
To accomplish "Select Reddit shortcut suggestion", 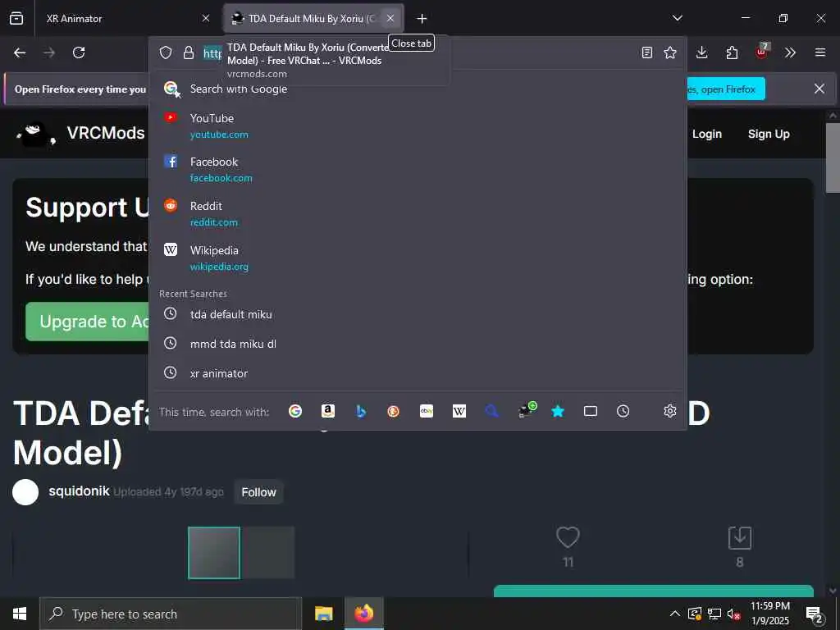I will (x=418, y=214).
